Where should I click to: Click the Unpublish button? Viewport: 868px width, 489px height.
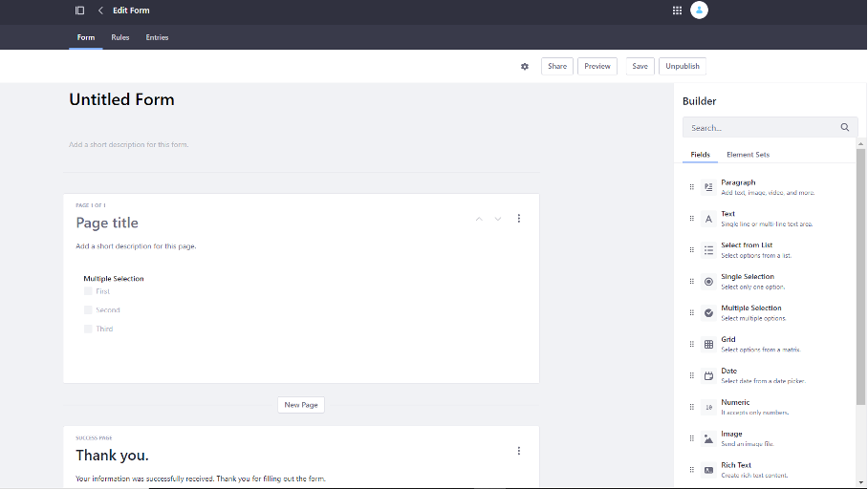683,67
